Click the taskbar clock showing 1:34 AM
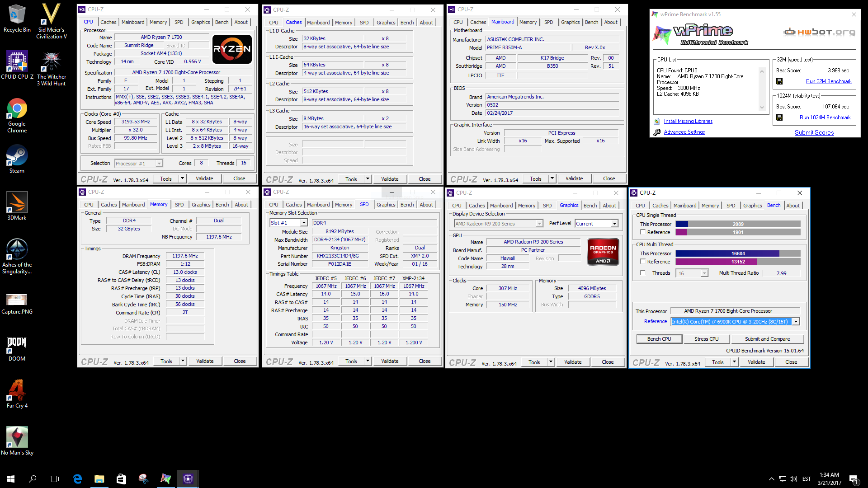This screenshot has height=488, width=868. point(829,479)
